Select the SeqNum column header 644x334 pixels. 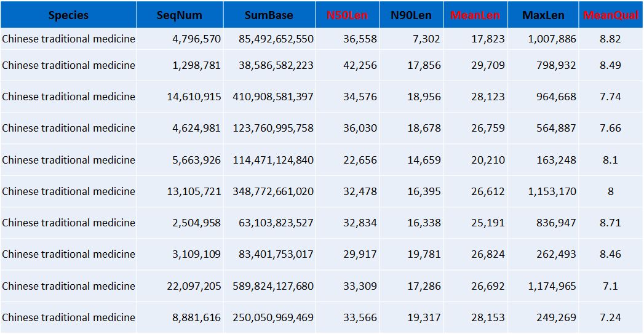180,15
